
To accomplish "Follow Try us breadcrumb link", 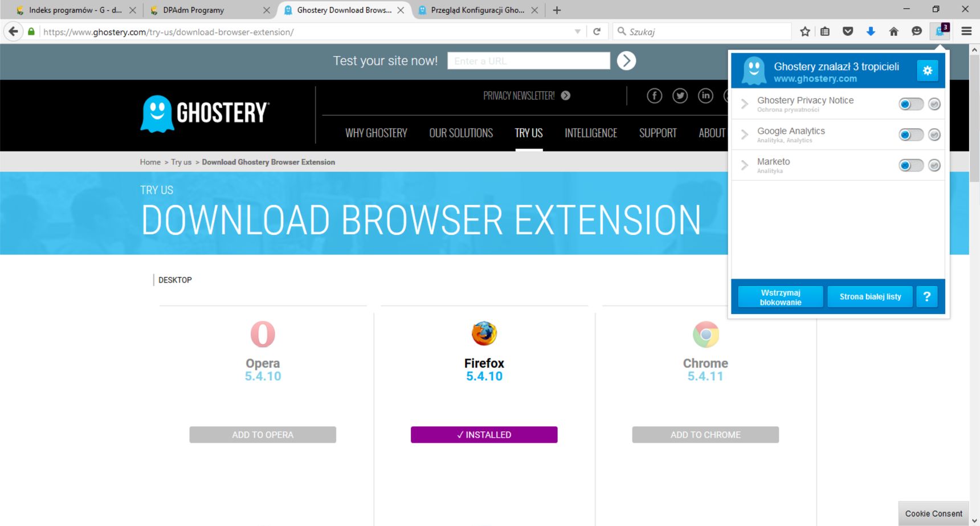I will click(181, 162).
